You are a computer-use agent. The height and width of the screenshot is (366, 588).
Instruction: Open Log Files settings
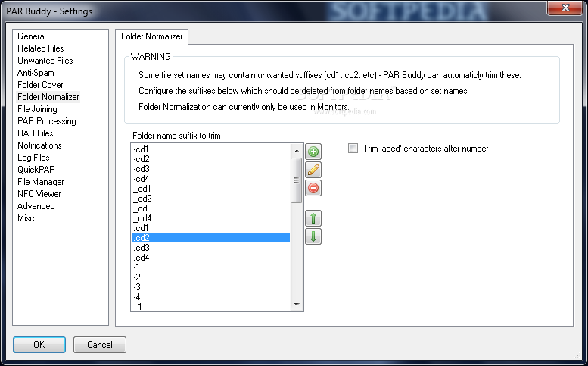pos(33,158)
